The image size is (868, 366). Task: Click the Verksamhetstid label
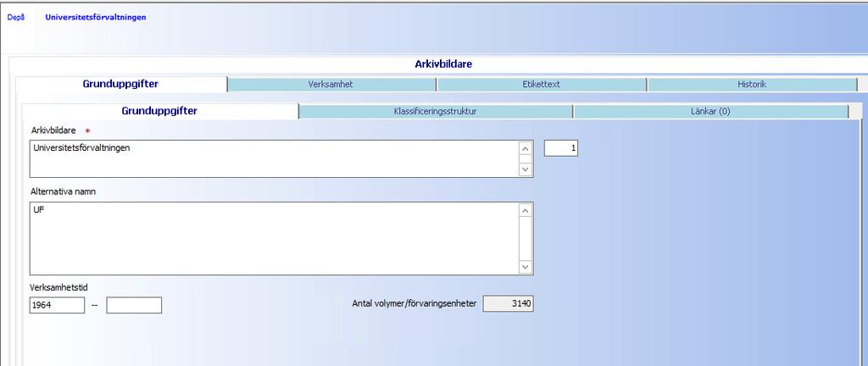pyautogui.click(x=60, y=287)
